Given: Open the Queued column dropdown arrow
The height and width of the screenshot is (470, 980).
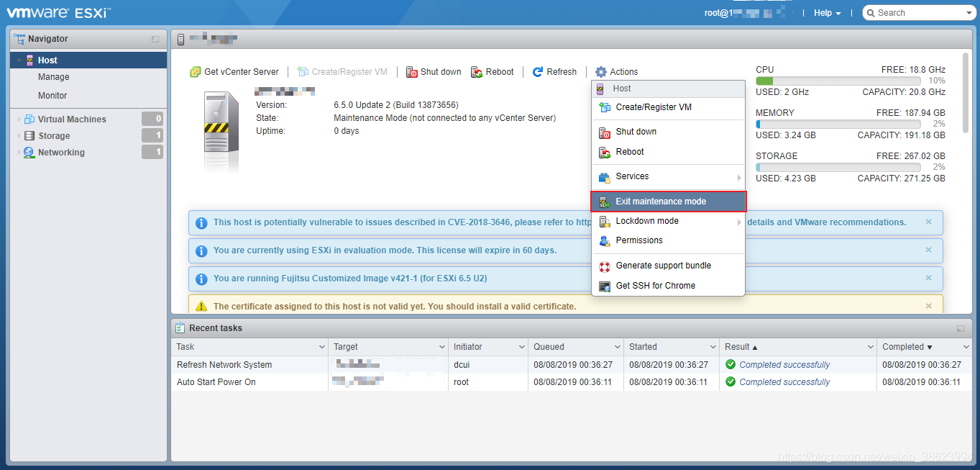Looking at the screenshot, I should pyautogui.click(x=617, y=347).
